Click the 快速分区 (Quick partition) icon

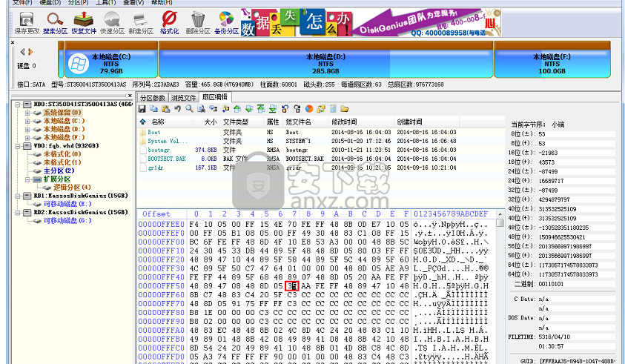click(x=112, y=23)
